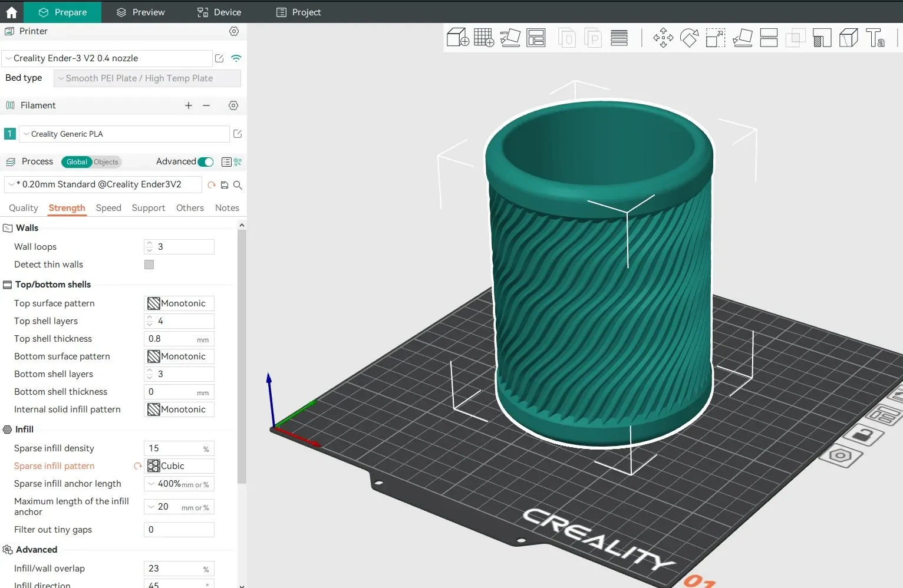The image size is (903, 588).
Task: Click the Bottom shell thickness field
Action: click(x=179, y=392)
